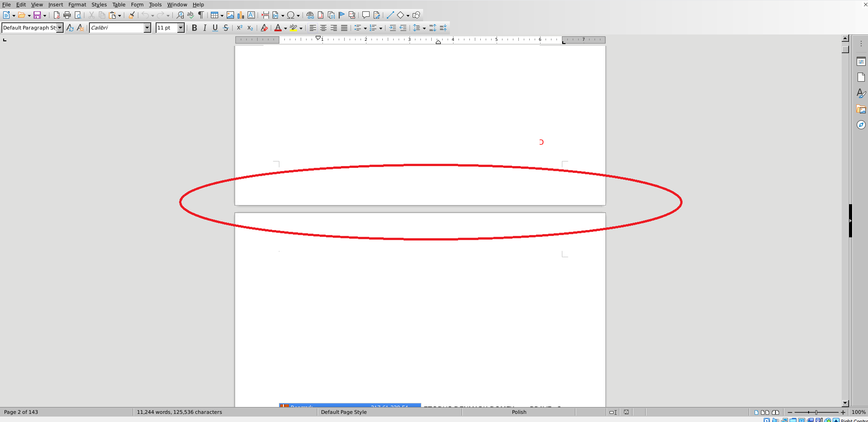Click the Insert Line tool

click(x=390, y=15)
